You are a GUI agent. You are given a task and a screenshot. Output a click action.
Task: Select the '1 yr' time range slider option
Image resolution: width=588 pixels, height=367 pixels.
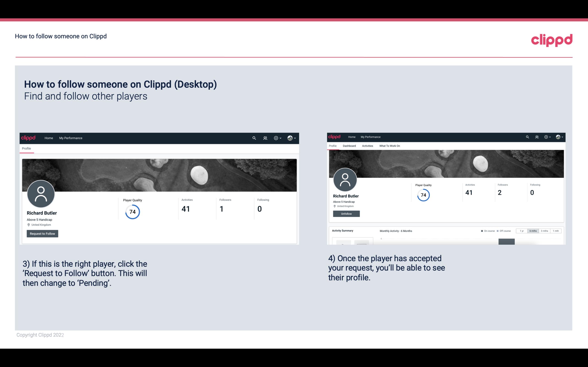[522, 231]
